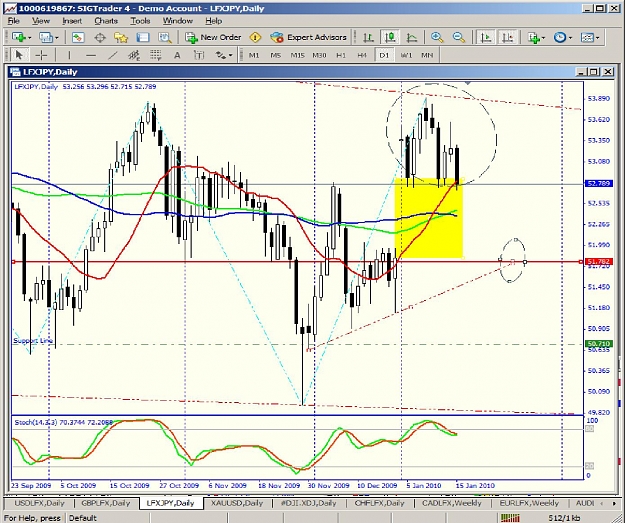Viewport: 625px width, 523px height.
Task: Switch to EURLFX,Weekly chart tab
Action: coord(529,503)
